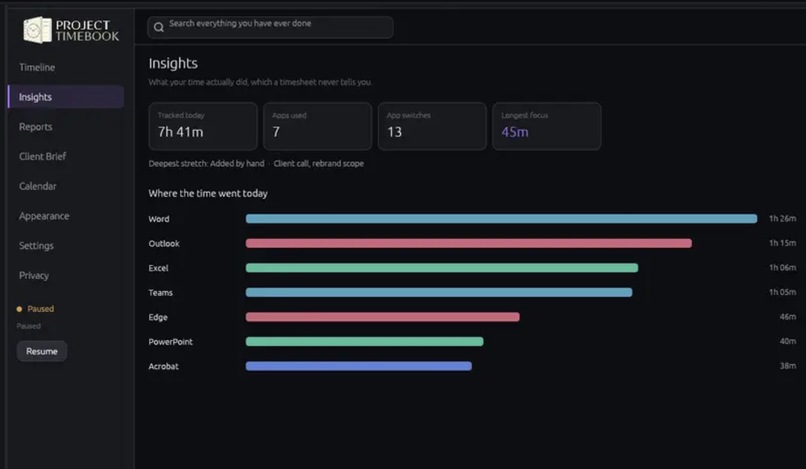Viewport: 806px width, 469px height.
Task: Click the 'Excel' row label
Action: (x=158, y=268)
